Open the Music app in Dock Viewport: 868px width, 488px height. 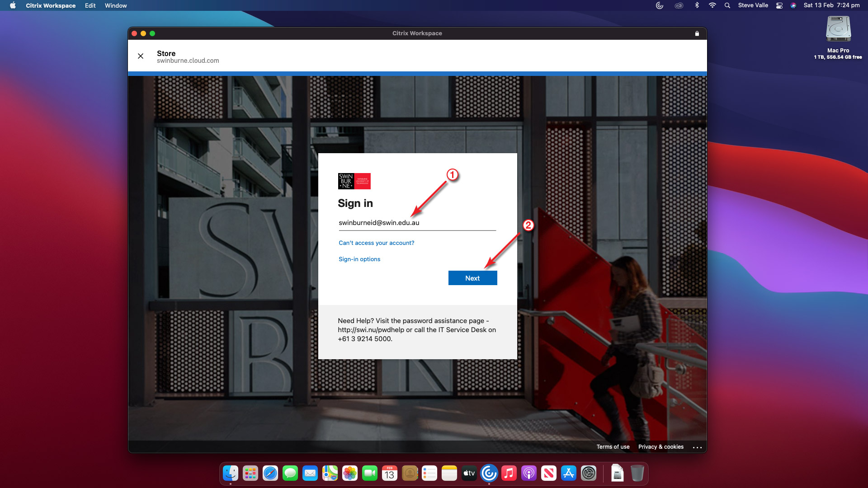point(509,473)
